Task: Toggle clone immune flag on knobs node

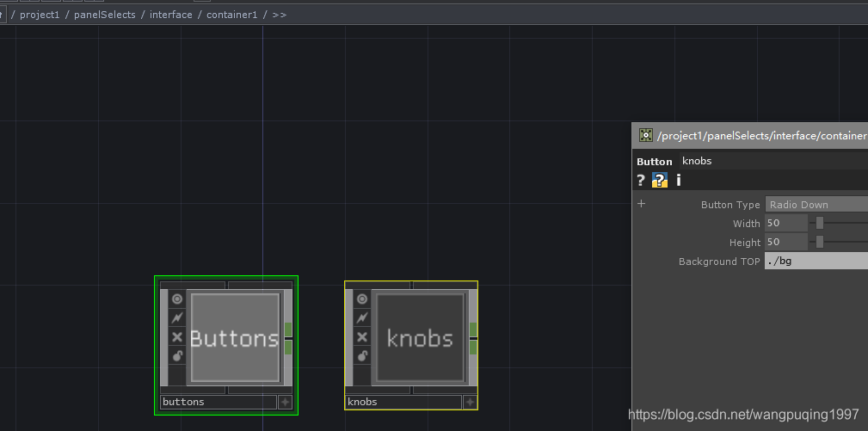Action: (362, 318)
